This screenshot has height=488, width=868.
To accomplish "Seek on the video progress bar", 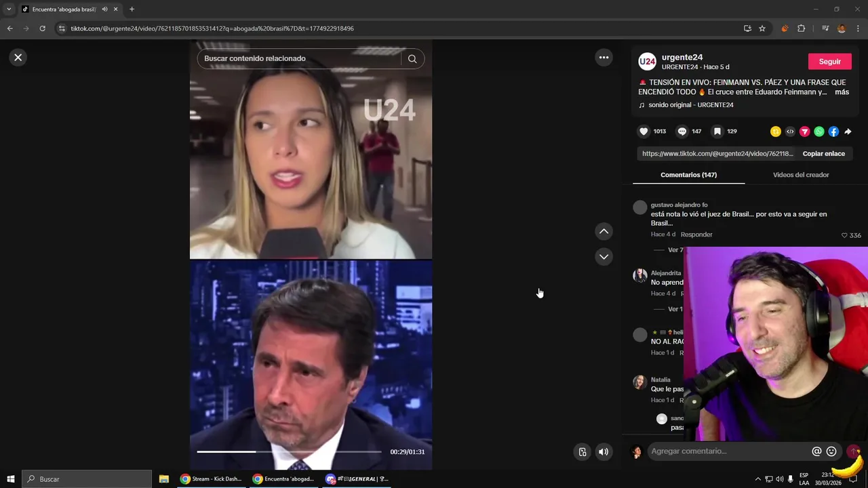I will tap(289, 451).
